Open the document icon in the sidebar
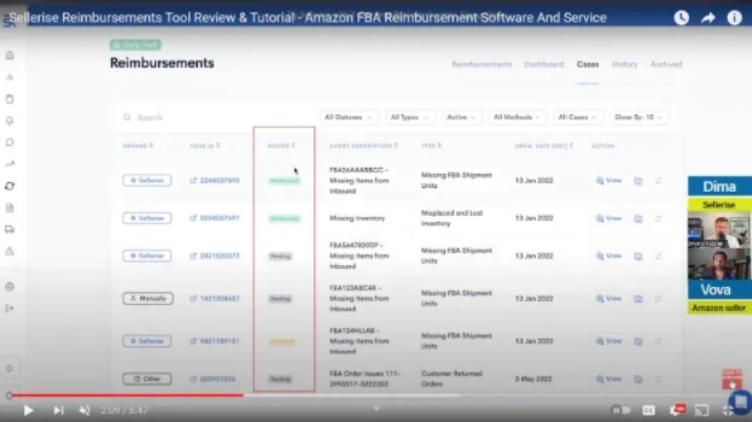The height and width of the screenshot is (422, 752). [x=10, y=208]
